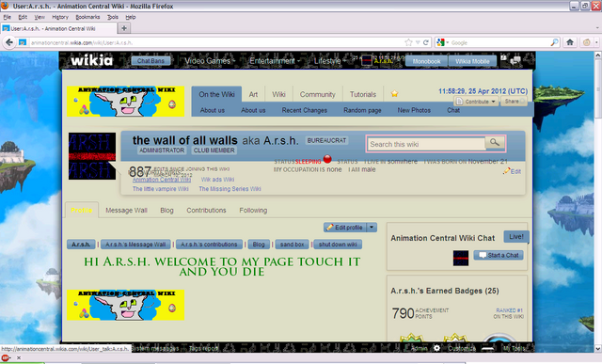Image resolution: width=602 pixels, height=364 pixels.
Task: Open the Firefox History menu
Action: [60, 17]
